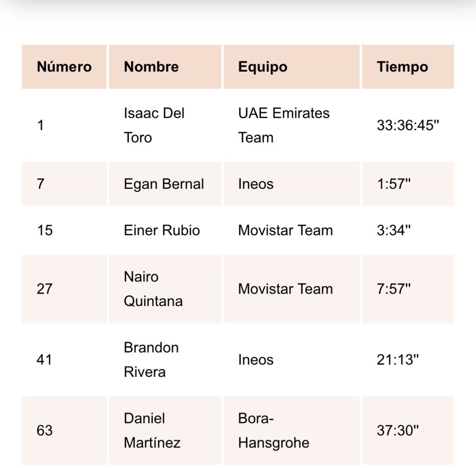Click the 7:57" time cell
The width and height of the screenshot is (476, 468).
point(394,289)
